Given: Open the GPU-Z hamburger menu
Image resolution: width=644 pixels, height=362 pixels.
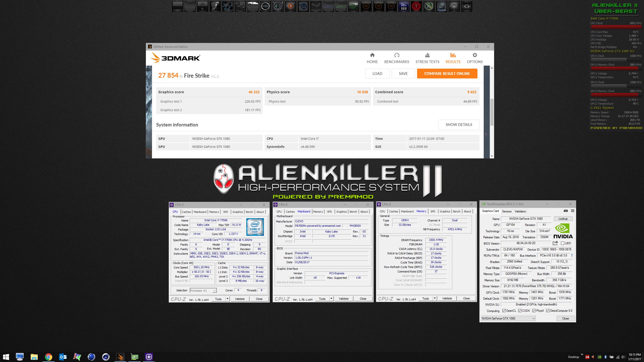Looking at the screenshot, I should click(573, 211).
